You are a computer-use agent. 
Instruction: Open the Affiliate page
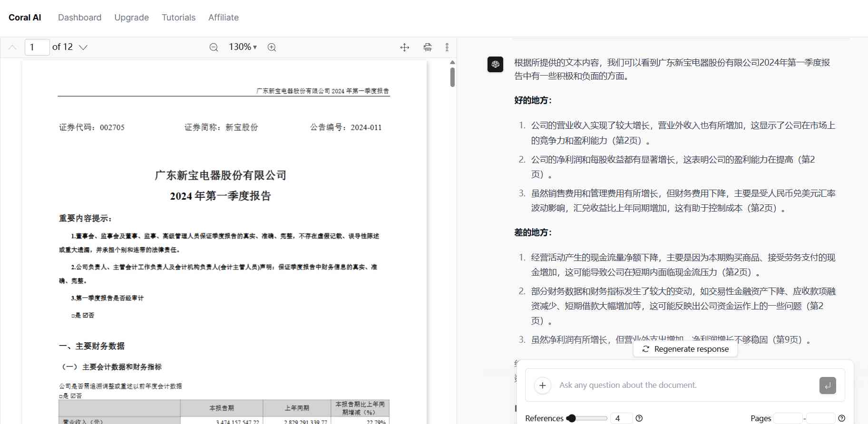tap(224, 18)
